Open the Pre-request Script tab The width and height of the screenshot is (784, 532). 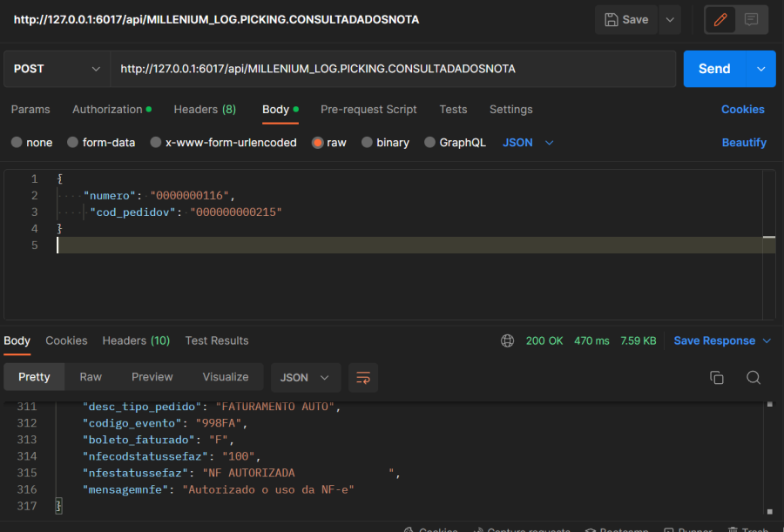[368, 110]
